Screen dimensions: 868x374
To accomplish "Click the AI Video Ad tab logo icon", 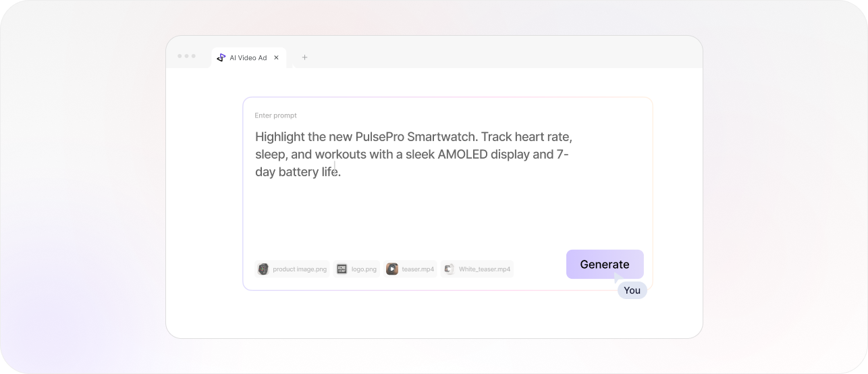I will click(221, 58).
